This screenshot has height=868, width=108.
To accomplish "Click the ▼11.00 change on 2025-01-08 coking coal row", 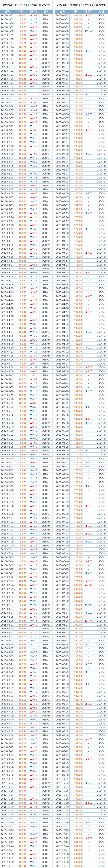I will pos(89,31).
